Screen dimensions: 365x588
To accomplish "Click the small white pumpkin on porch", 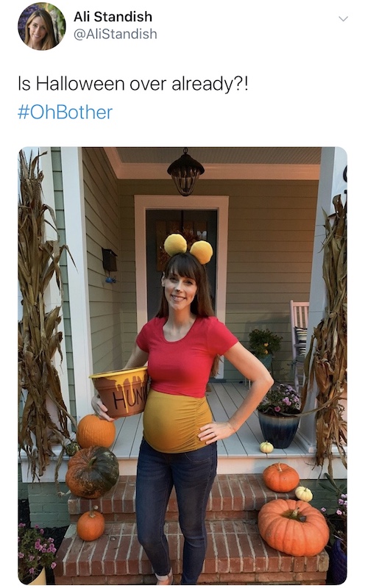I will [x=266, y=447].
